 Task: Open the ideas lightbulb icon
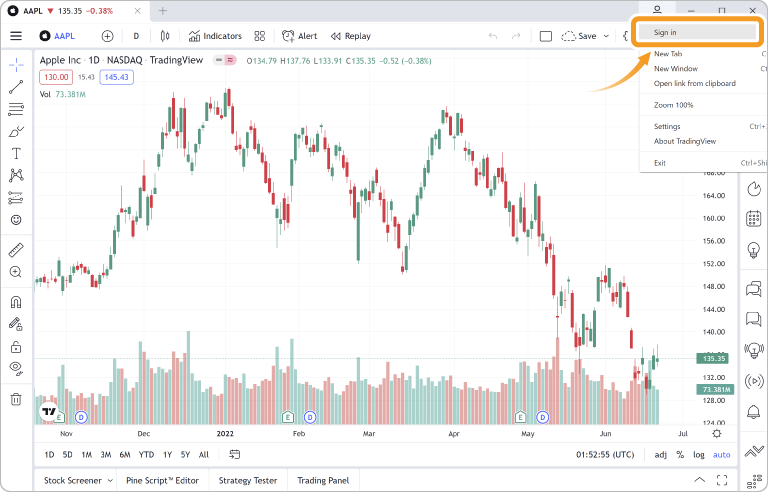[x=754, y=249]
